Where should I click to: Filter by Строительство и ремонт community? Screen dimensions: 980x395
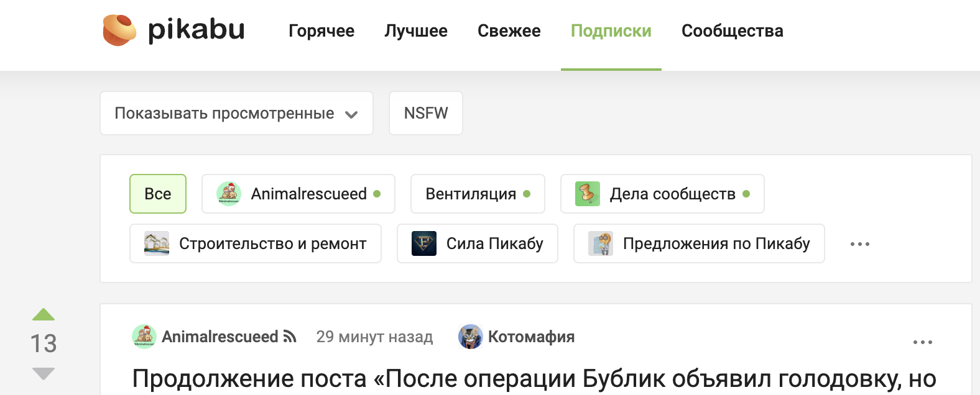[256, 243]
